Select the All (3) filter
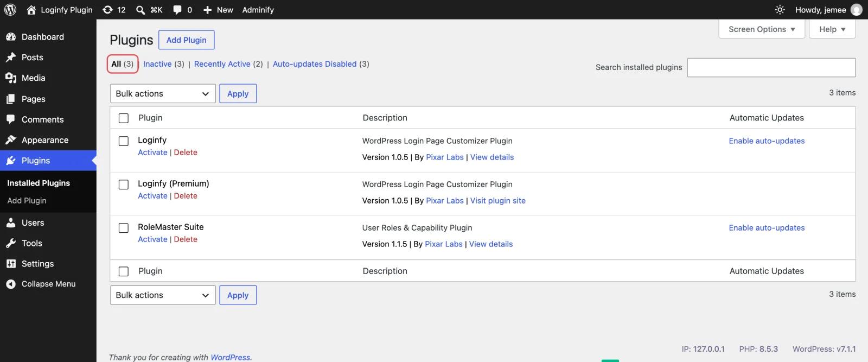The height and width of the screenshot is (362, 868). click(x=123, y=64)
